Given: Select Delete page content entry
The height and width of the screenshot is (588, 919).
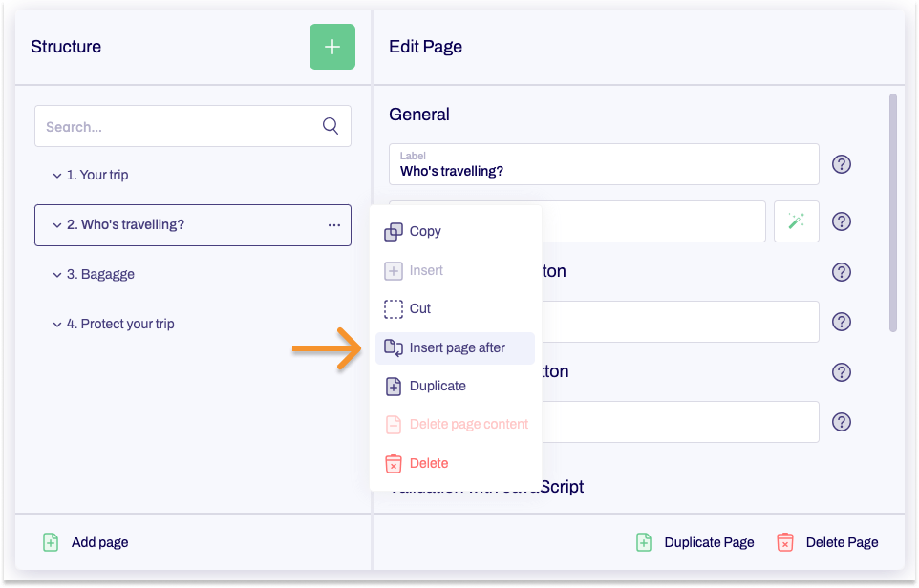Looking at the screenshot, I should click(455, 424).
